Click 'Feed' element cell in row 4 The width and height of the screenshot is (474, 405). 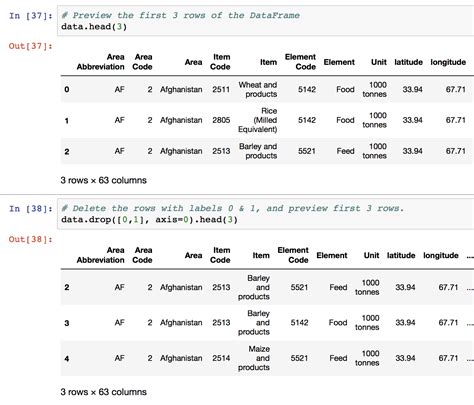[x=338, y=358]
